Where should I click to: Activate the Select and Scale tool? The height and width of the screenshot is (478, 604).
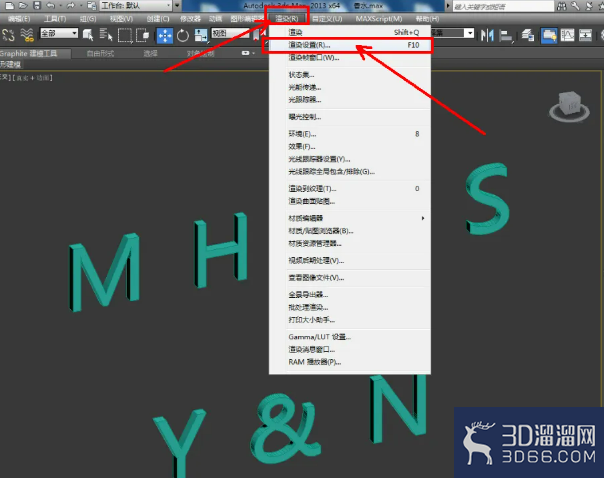[201, 35]
